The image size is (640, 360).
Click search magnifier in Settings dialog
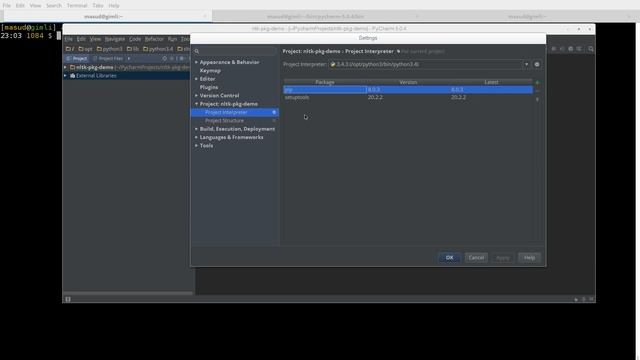(x=197, y=51)
